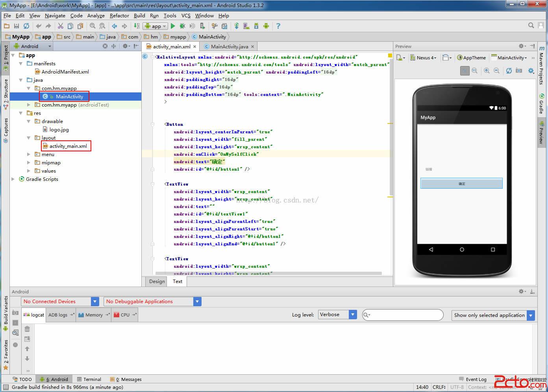548x392 pixels.
Task: Open the Log level Verbose dropdown
Action: [x=353, y=315]
